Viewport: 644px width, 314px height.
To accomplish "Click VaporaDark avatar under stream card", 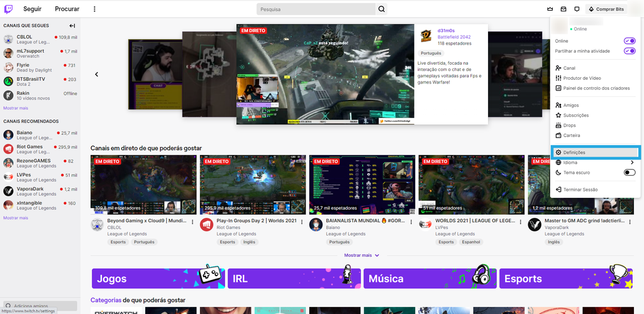I will point(535,224).
